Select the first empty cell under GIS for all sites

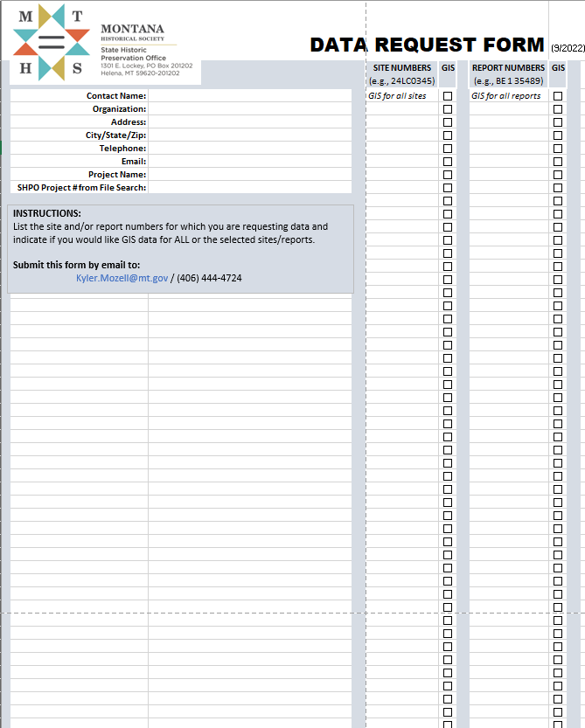(401, 109)
